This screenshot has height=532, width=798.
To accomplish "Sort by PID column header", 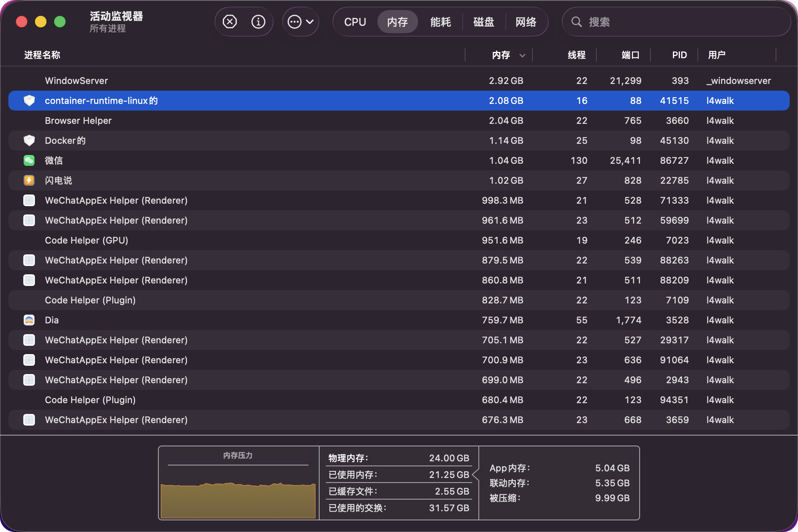I will tap(679, 55).
